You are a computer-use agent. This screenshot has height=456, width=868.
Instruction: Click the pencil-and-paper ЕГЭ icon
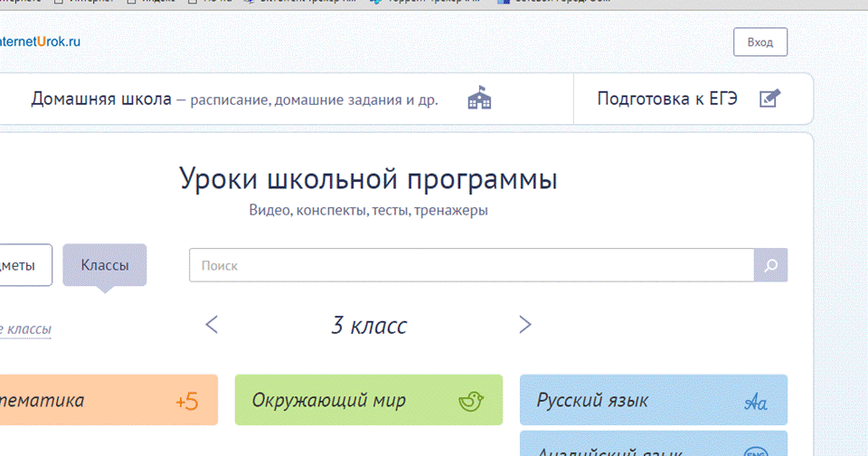point(769,98)
